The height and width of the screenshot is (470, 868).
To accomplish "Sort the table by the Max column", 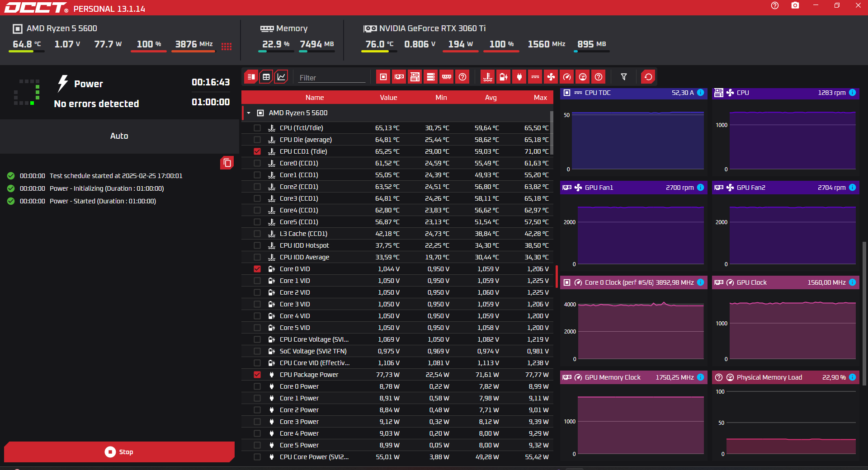I will [540, 98].
